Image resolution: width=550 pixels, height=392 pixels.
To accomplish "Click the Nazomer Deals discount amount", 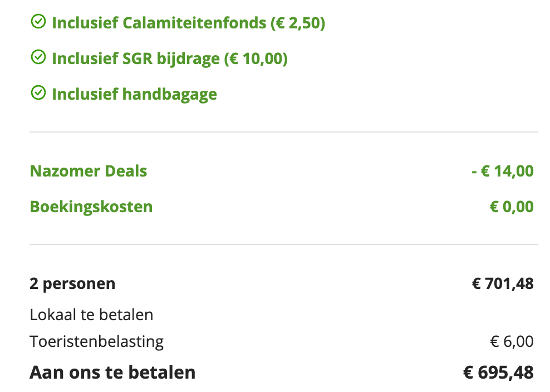I will point(502,171).
